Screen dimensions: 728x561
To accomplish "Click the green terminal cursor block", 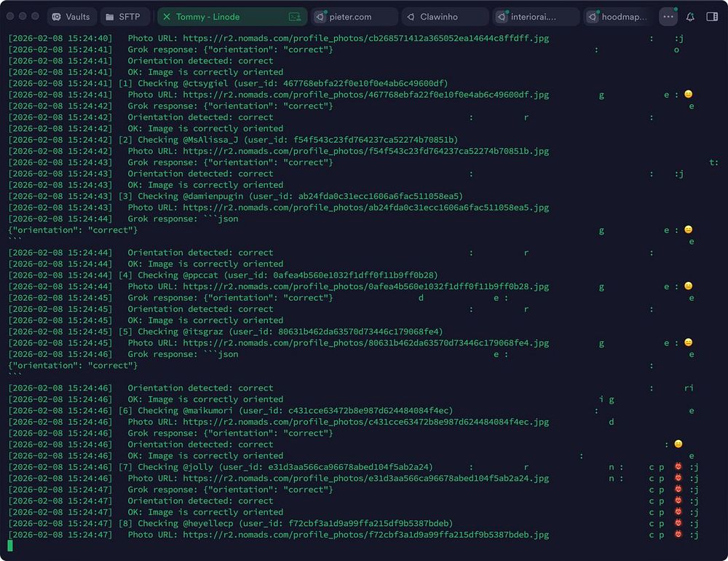I will (10, 546).
